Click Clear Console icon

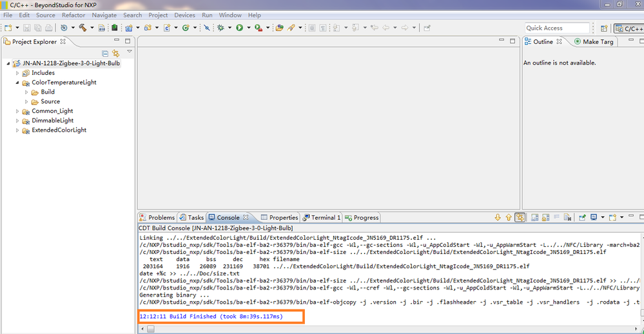[567, 217]
